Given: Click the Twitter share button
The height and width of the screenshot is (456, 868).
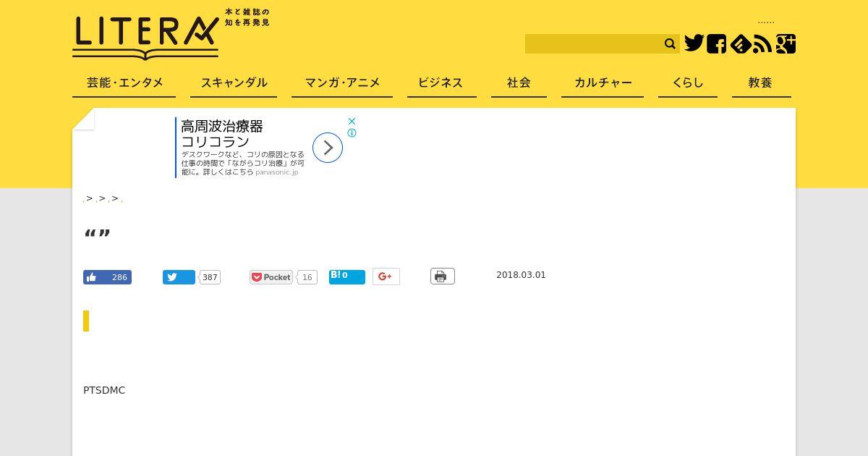Looking at the screenshot, I should click(x=179, y=277).
